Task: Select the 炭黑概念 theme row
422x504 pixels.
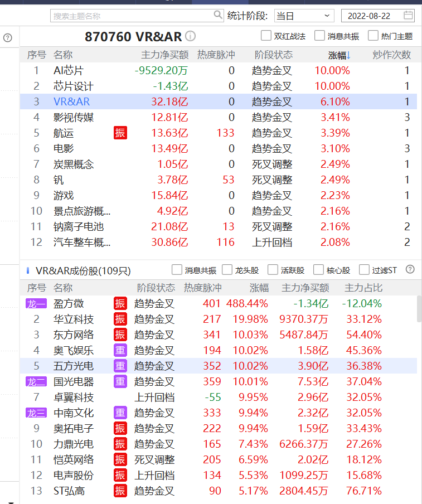Action: [219, 164]
